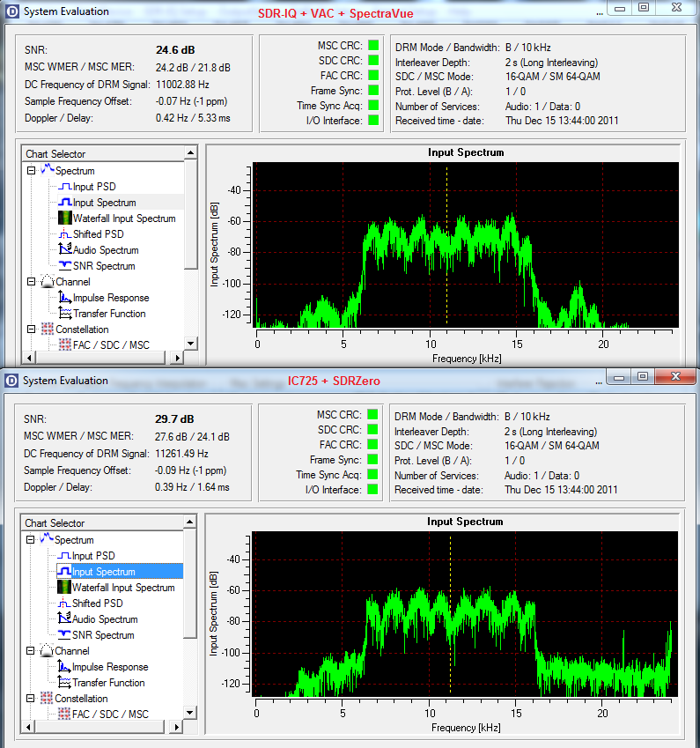
Task: Select FAC / SDC / MSC constellation icon in IC725 window
Action: tap(63, 715)
